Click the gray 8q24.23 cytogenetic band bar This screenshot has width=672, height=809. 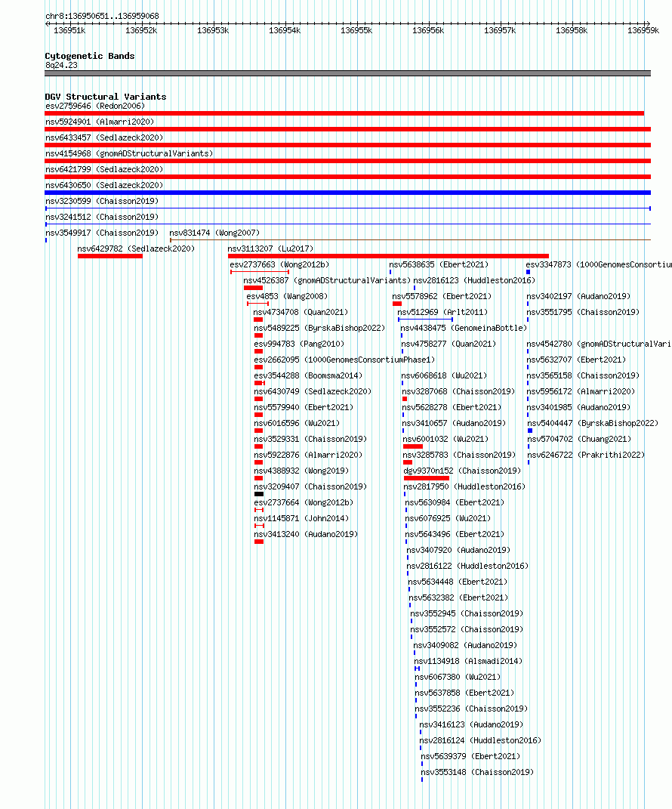347,73
